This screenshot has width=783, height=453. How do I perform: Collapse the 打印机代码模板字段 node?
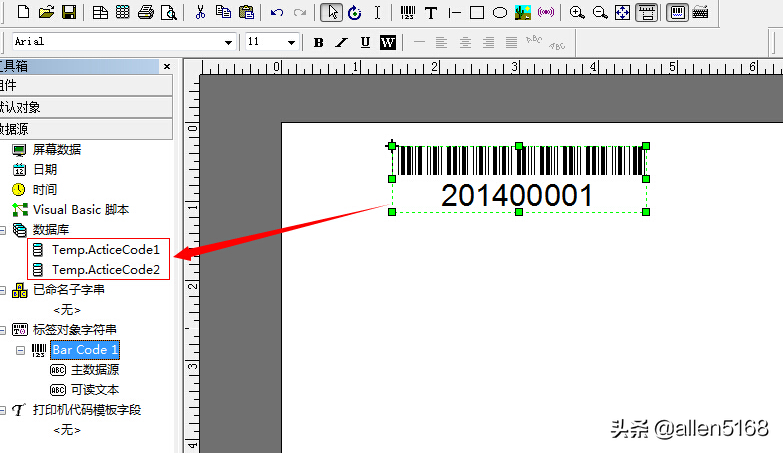pyautogui.click(x=2, y=410)
